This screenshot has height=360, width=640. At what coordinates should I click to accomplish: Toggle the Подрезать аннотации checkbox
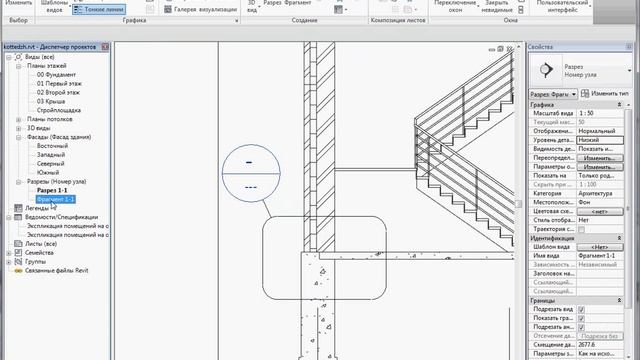point(582,327)
